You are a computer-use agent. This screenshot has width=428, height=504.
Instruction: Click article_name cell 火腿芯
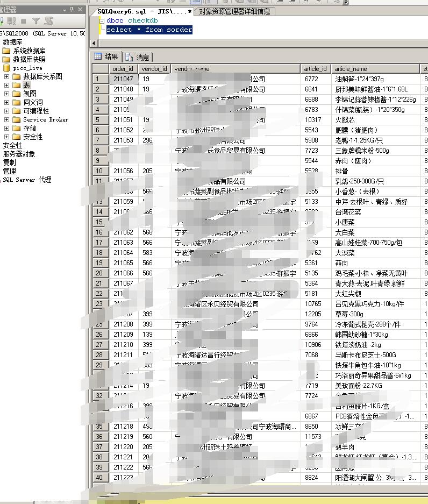pos(375,120)
